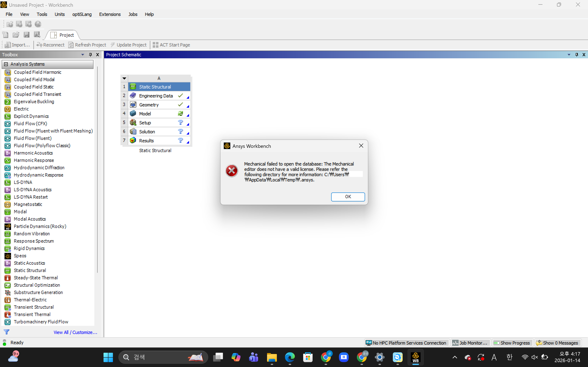
Task: Click the Open Project folder icon
Action: 16,35
